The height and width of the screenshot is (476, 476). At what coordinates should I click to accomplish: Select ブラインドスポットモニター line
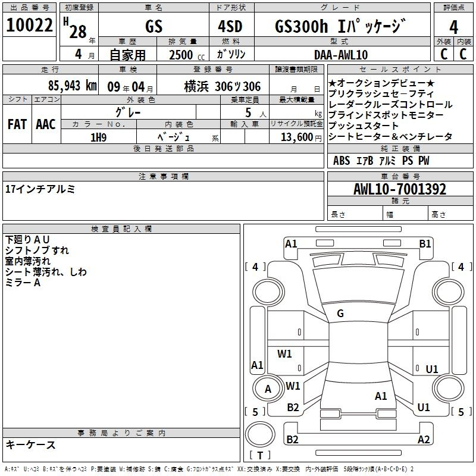coord(386,115)
